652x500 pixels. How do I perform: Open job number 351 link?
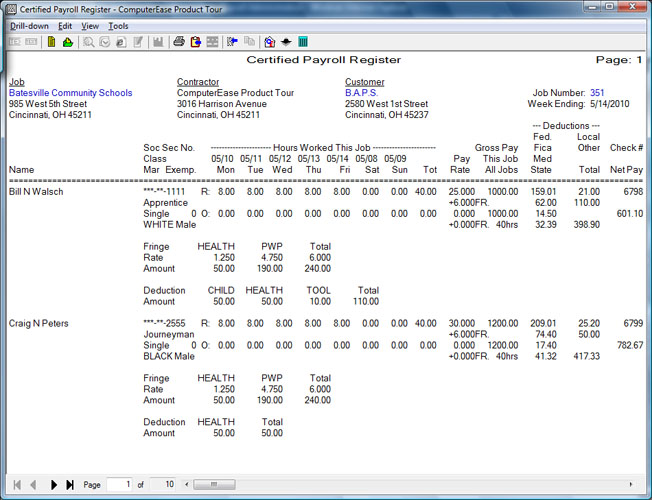coord(597,92)
